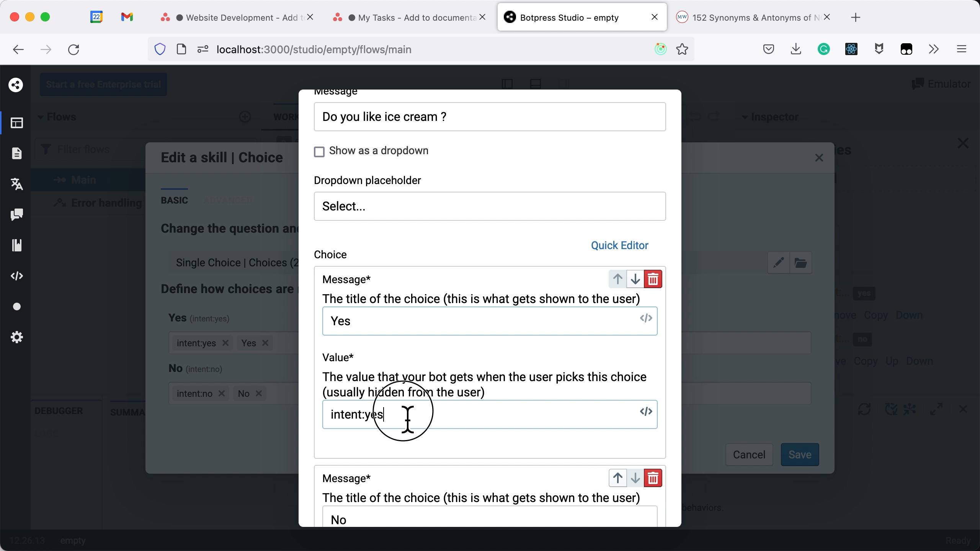Check Show as a dropdown
The height and width of the screenshot is (551, 980).
tap(319, 152)
